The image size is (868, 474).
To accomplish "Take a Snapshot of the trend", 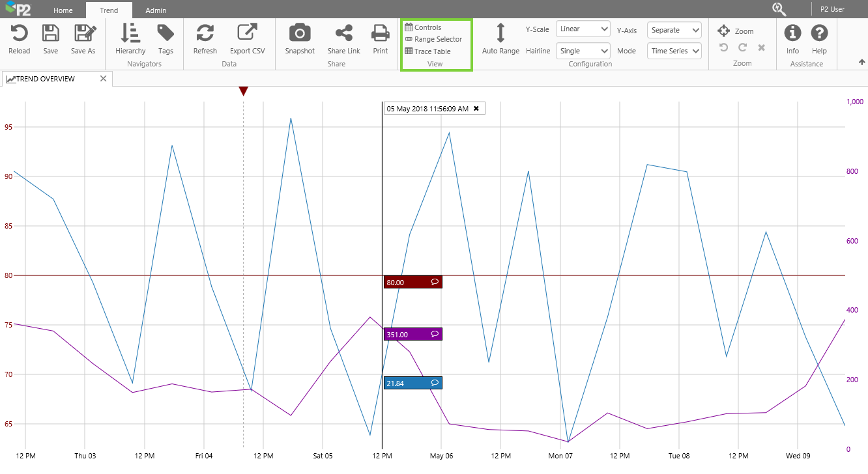I will pos(300,34).
